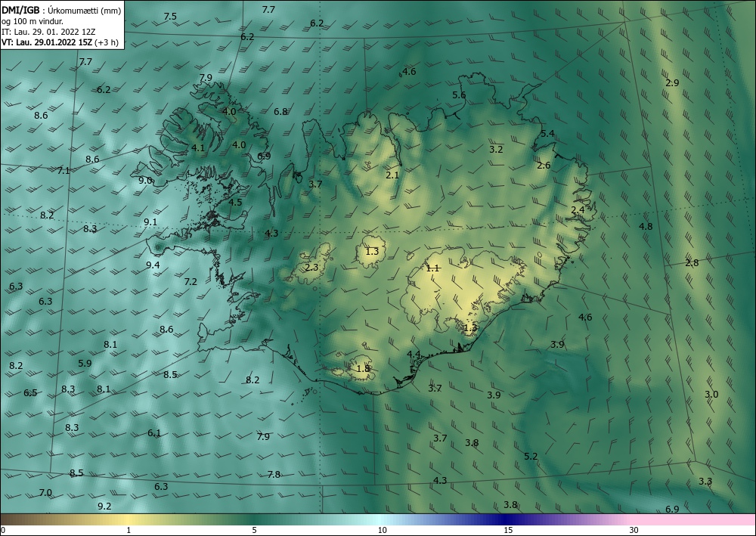756x536 pixels.
Task: Click the "DMI/IGB : Úrkomumætti (mm)" title
Action: pyautogui.click(x=61, y=11)
